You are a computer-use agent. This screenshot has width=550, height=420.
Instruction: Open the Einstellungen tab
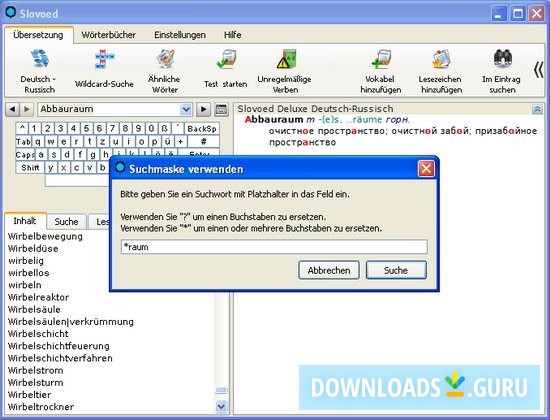click(180, 35)
